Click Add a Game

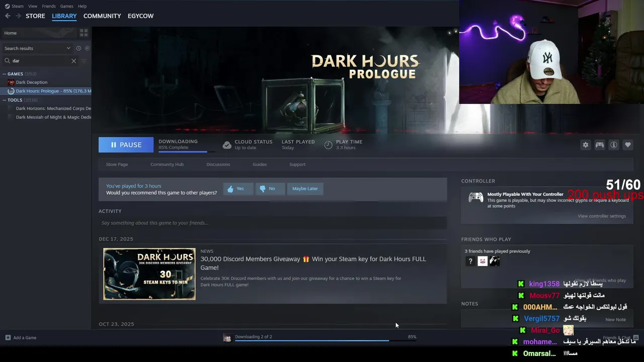[x=21, y=338]
